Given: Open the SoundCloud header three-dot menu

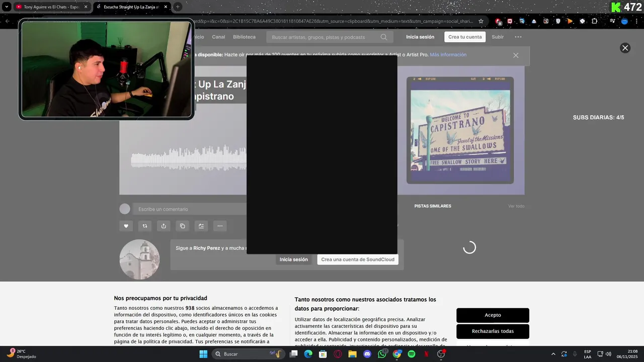Looking at the screenshot, I should click(518, 37).
